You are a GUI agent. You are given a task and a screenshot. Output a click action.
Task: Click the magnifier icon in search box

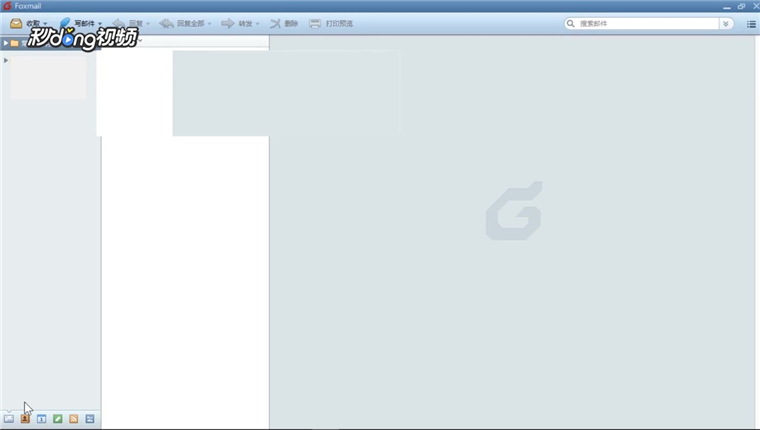point(570,23)
